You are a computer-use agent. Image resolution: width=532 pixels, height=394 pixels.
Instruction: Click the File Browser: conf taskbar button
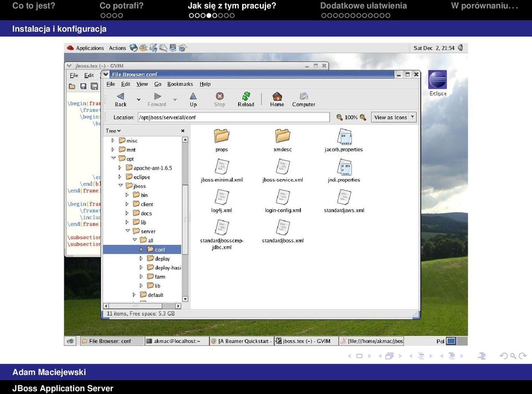[111, 341]
